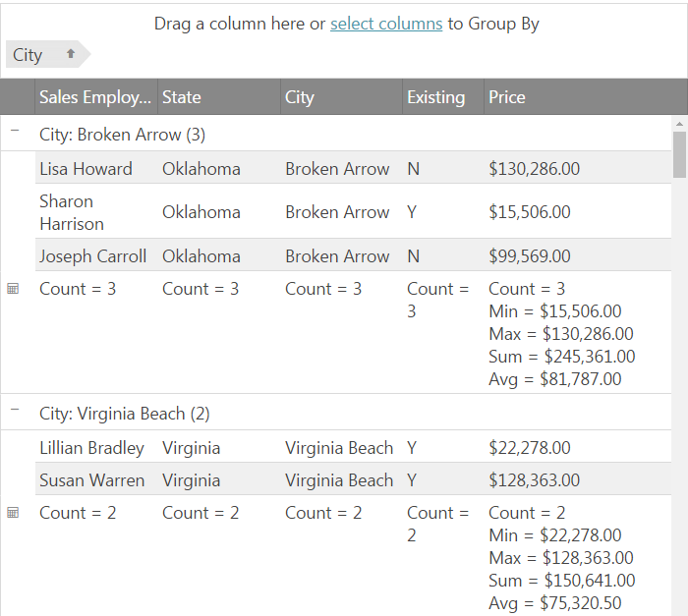Click summary icon in Virginia Beach group footer
Screen dimensions: 688x616
point(13,513)
